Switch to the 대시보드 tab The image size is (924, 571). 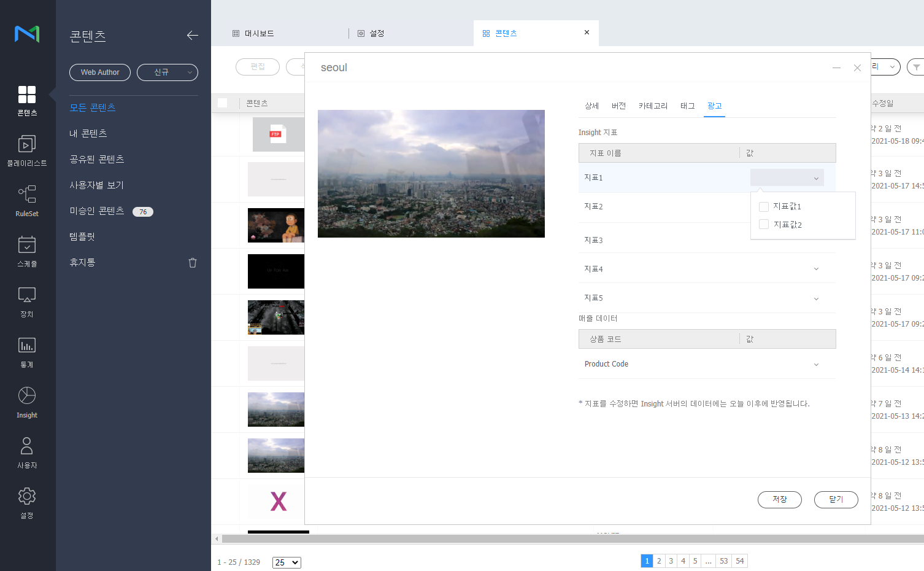click(259, 34)
